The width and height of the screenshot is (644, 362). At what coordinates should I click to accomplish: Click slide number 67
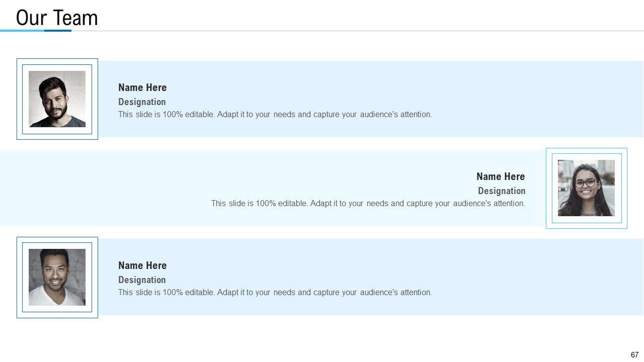(634, 354)
